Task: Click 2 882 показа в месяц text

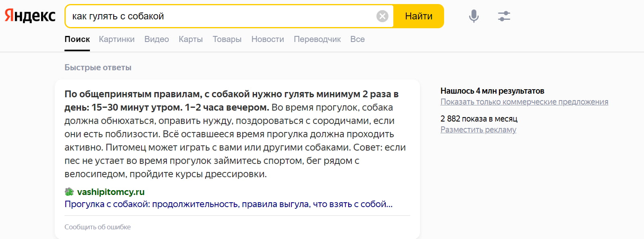Action: [x=479, y=119]
